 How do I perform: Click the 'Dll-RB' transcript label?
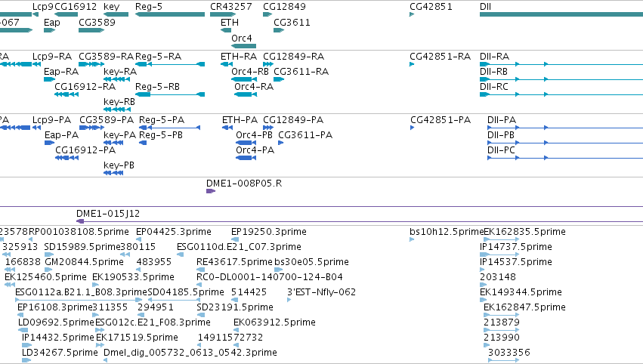pyautogui.click(x=493, y=71)
